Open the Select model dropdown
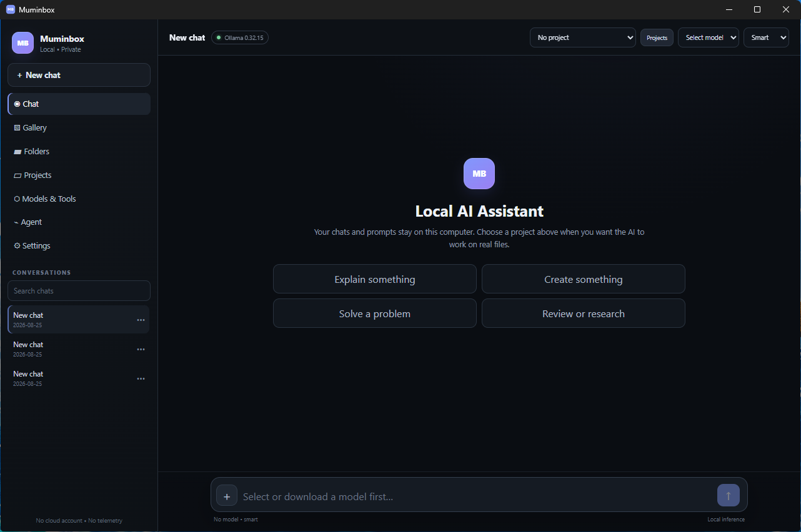 [x=709, y=37]
